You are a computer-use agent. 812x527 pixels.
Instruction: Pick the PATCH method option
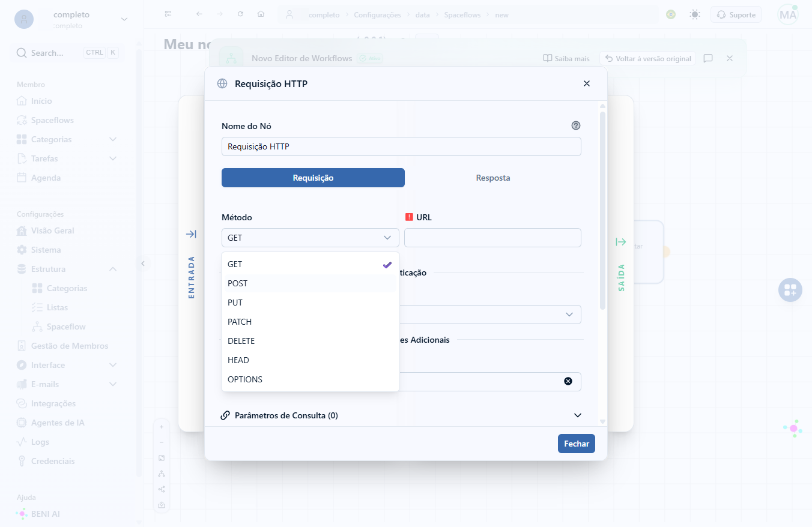[x=310, y=322]
